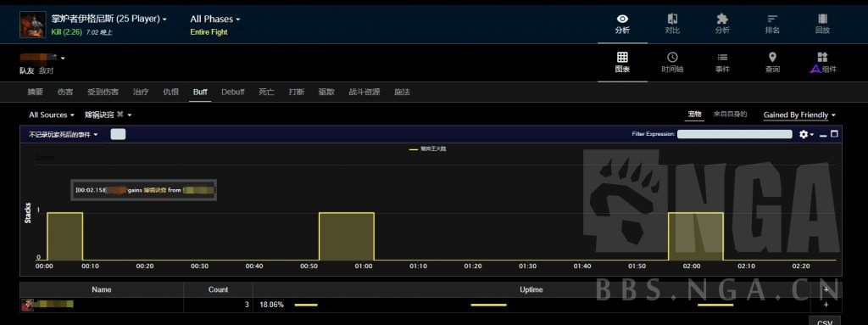Click the CSV export button
This screenshot has height=325, width=868.
pos(825,322)
